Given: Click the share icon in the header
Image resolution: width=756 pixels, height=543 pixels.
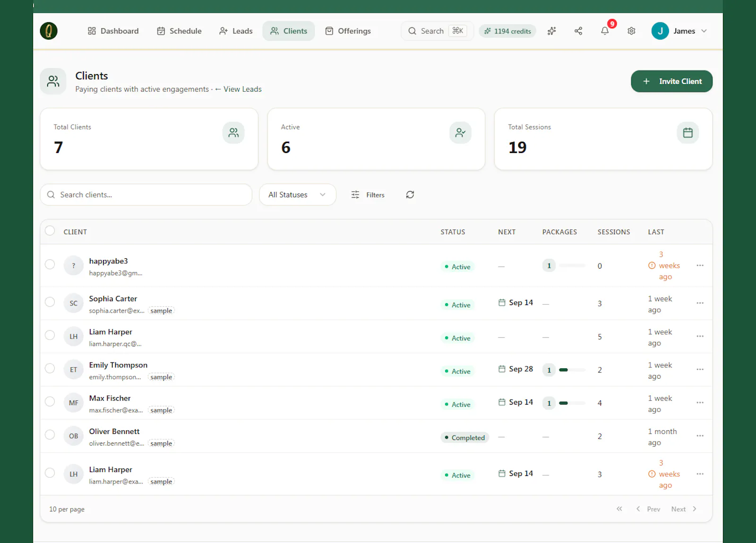Looking at the screenshot, I should [x=578, y=31].
